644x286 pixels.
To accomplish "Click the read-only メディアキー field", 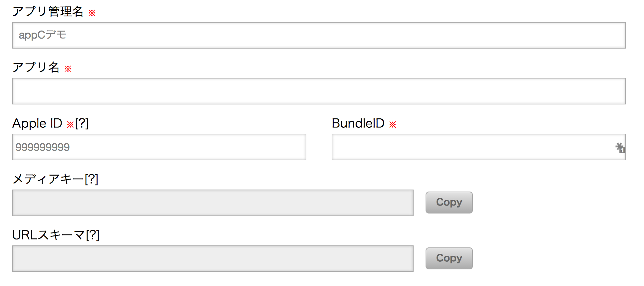I will pos(212,203).
